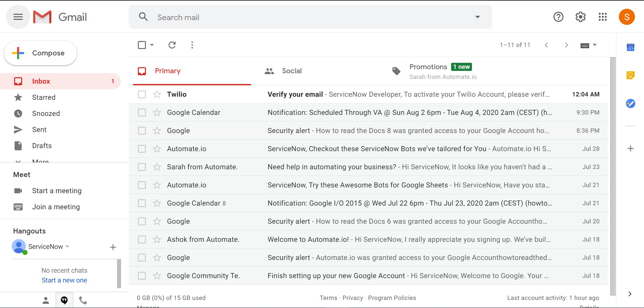Screen dimensions: 644x308
Task: Open the select-all conversations dropdown
Action: tap(152, 45)
